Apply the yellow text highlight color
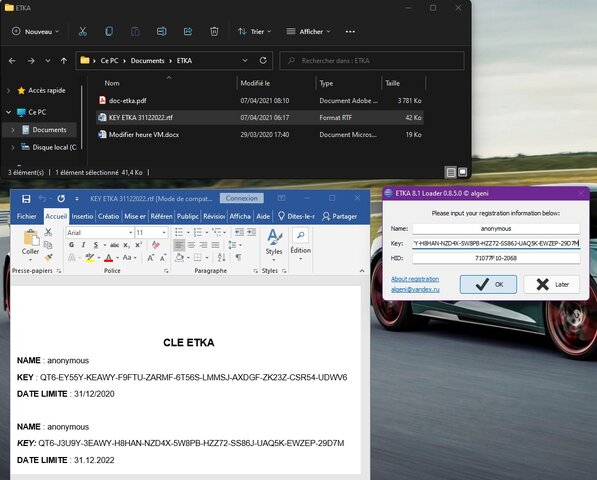 (x=89, y=258)
